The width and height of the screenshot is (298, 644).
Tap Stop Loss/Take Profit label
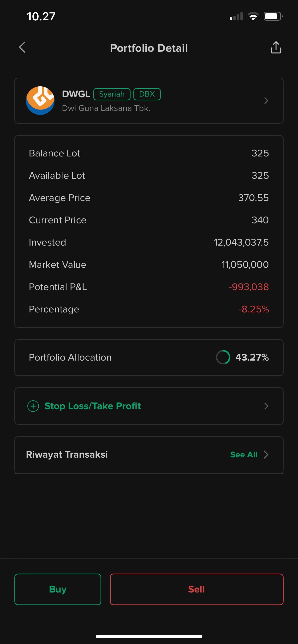click(93, 406)
